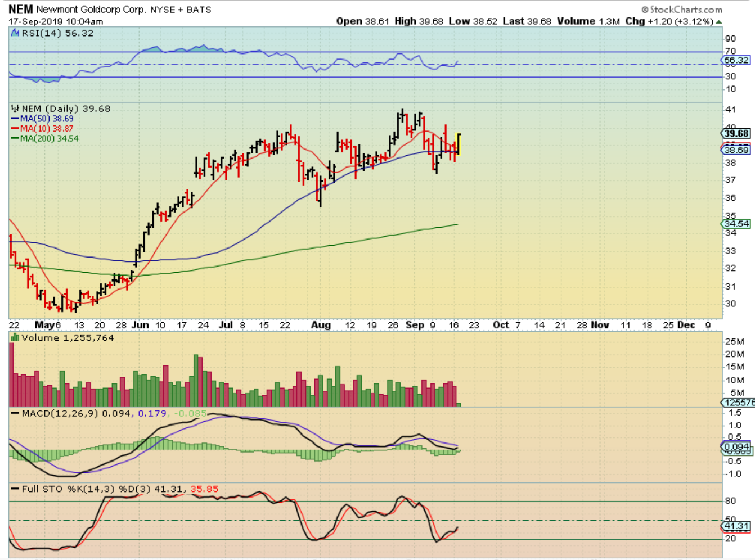Click the green -0.085 MACD histogram value
Image resolution: width=755 pixels, height=560 pixels.
click(191, 413)
